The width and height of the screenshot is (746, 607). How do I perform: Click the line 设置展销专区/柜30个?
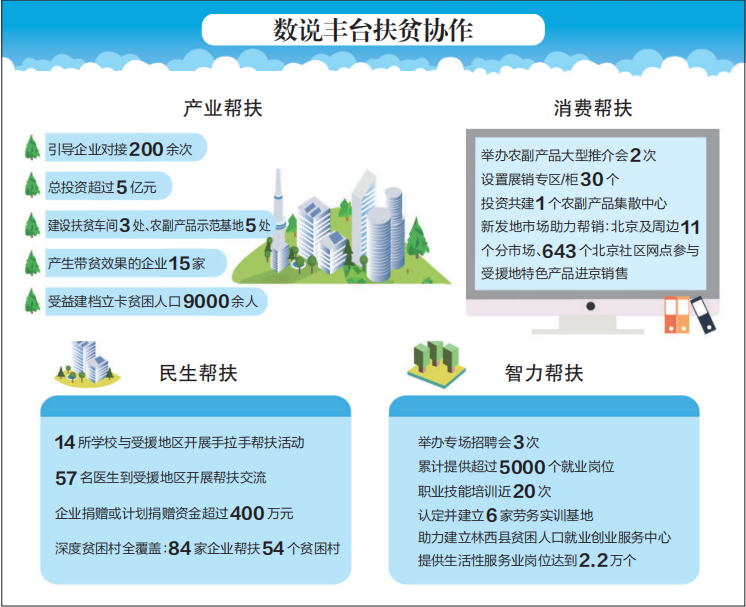pyautogui.click(x=550, y=179)
